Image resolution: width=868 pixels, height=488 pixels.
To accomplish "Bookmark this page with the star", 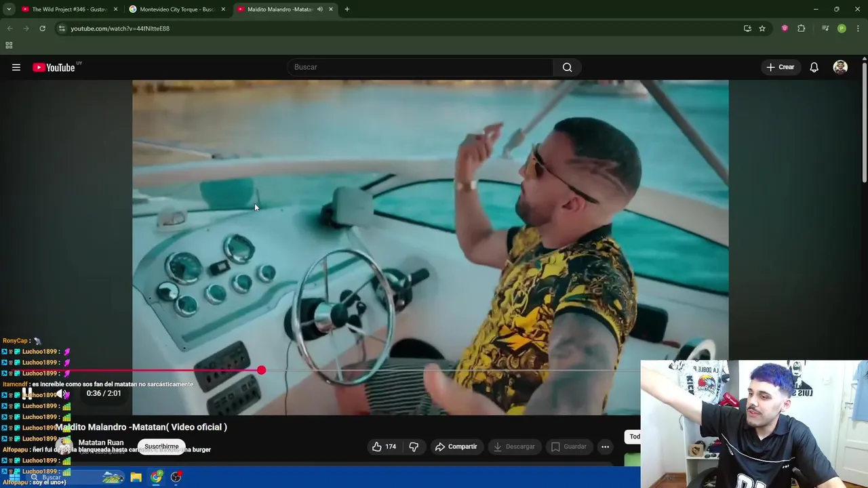I will click(762, 28).
